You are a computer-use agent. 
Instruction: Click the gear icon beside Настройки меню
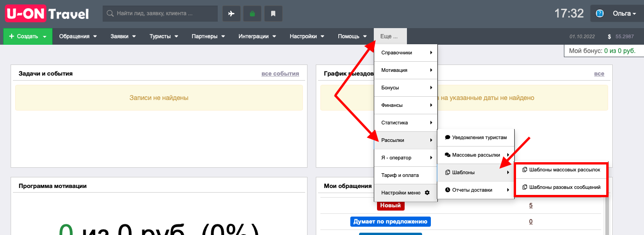click(x=427, y=193)
